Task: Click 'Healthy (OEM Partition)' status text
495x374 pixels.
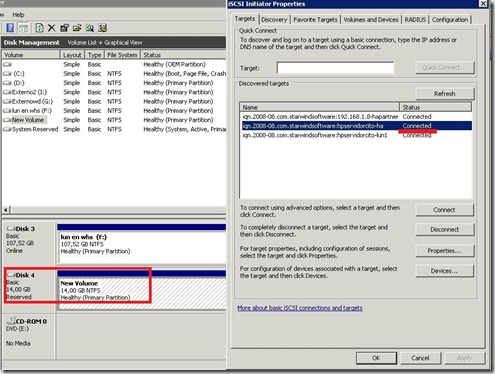Action: click(174, 64)
